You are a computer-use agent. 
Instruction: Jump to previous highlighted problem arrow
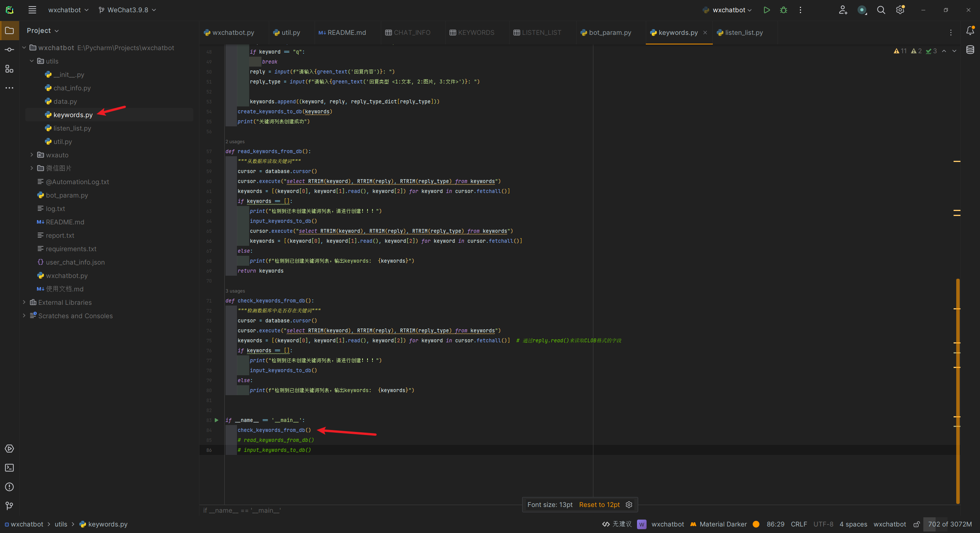pos(944,51)
